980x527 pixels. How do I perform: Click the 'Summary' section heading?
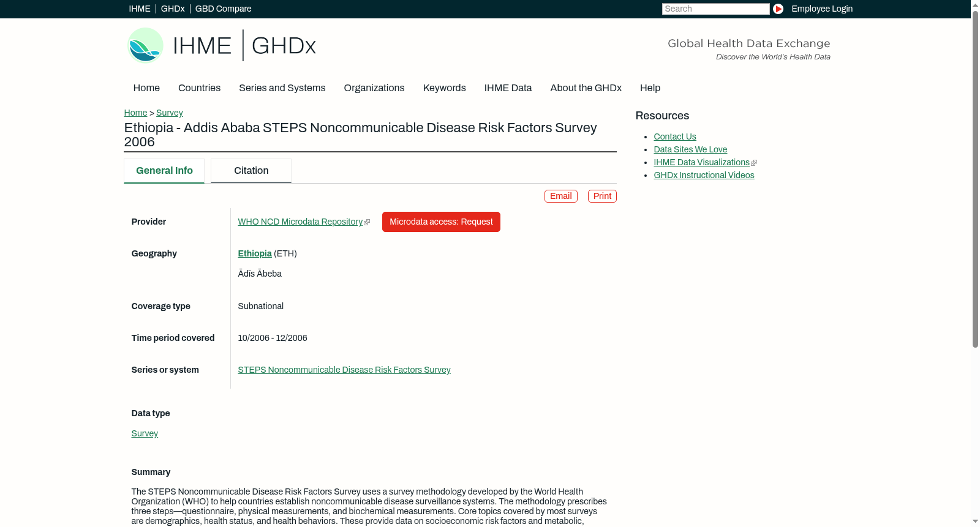(x=151, y=472)
